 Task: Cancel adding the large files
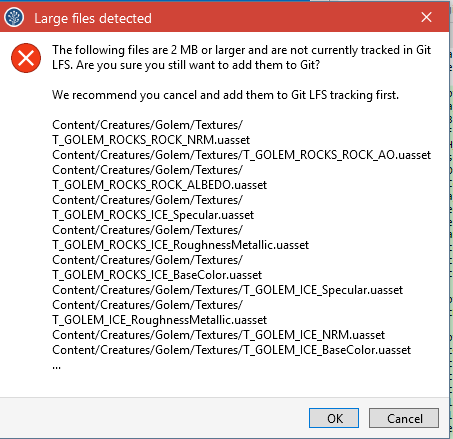pos(404,418)
